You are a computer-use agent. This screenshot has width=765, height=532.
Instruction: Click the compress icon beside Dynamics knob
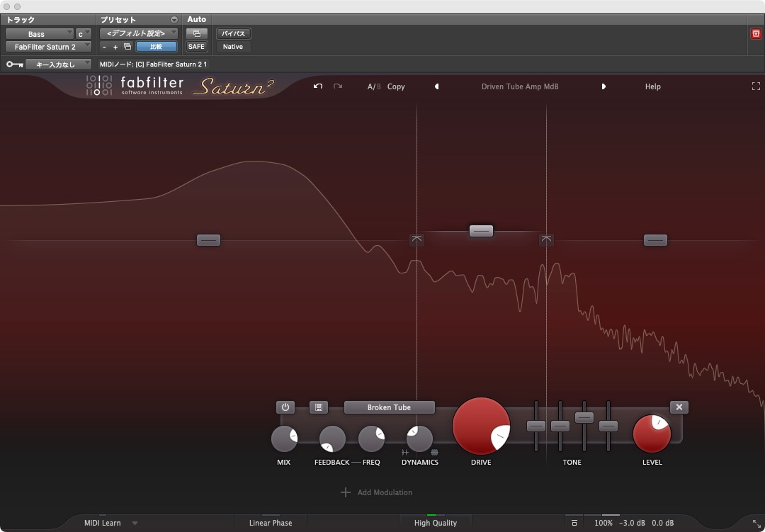[x=434, y=453]
